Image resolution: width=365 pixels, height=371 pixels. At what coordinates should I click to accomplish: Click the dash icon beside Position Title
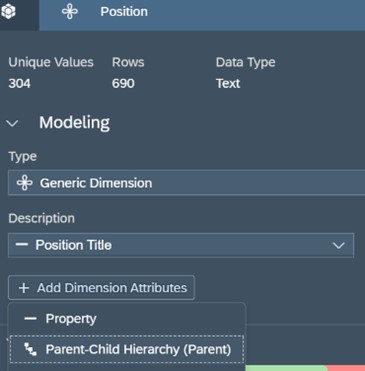click(22, 245)
